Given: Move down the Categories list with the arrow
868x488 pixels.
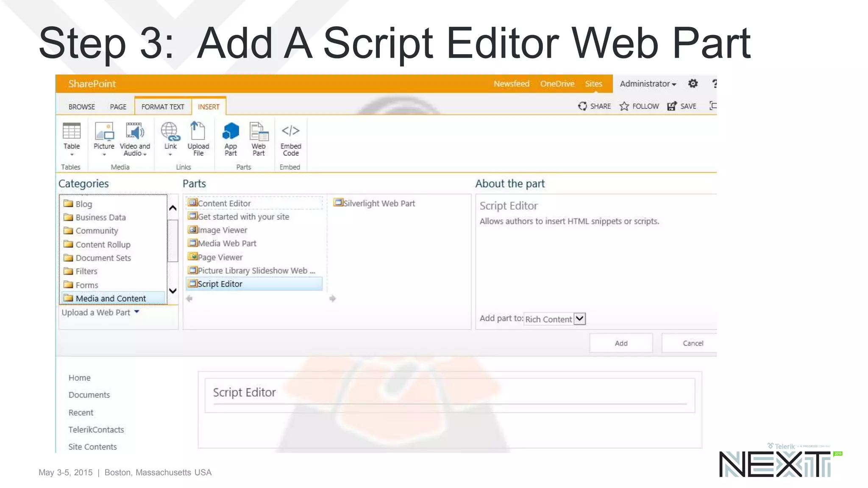Looking at the screenshot, I should coord(172,291).
